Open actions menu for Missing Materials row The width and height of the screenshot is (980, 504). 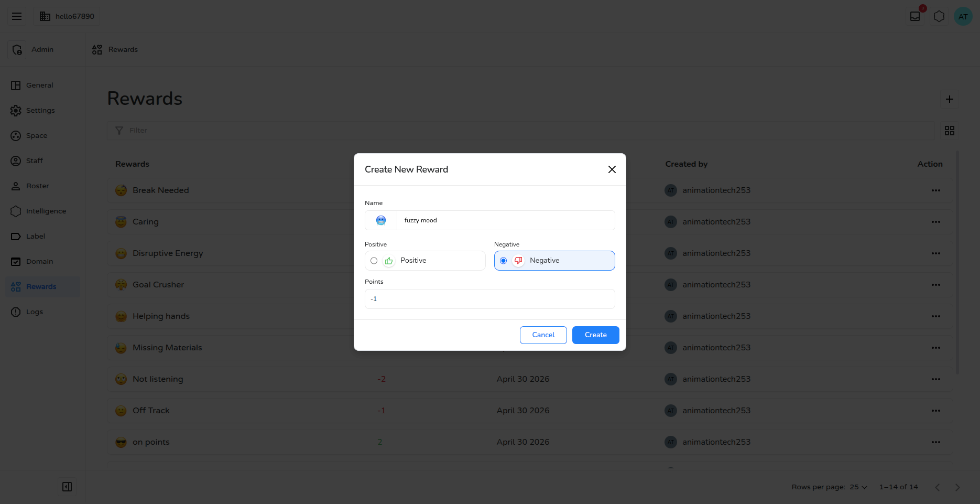pos(936,348)
